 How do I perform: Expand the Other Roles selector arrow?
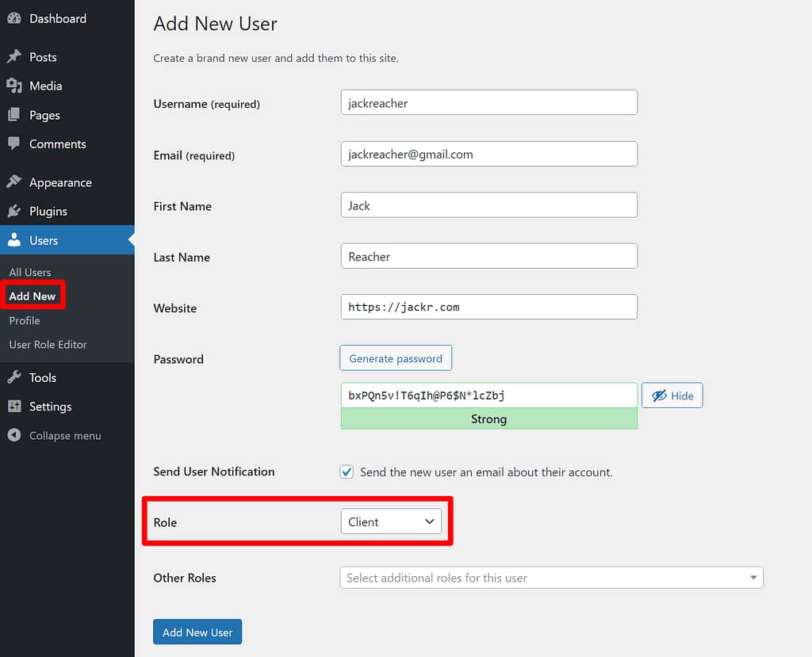point(753,577)
